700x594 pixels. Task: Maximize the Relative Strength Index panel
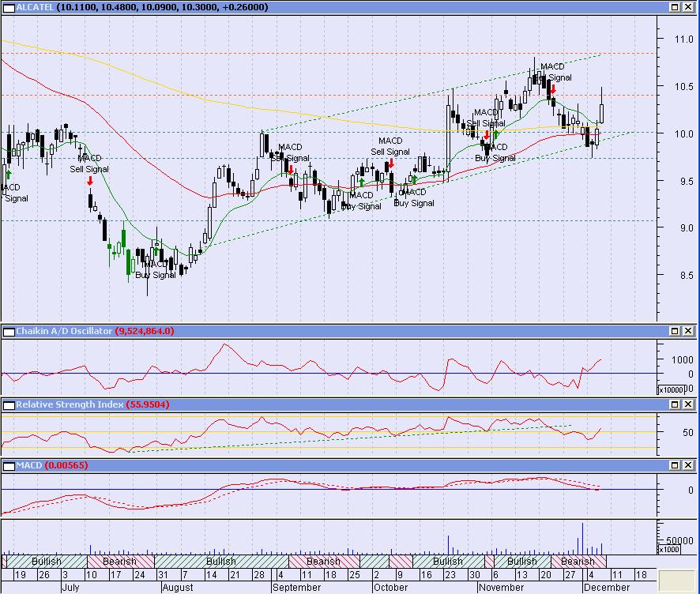(x=675, y=404)
